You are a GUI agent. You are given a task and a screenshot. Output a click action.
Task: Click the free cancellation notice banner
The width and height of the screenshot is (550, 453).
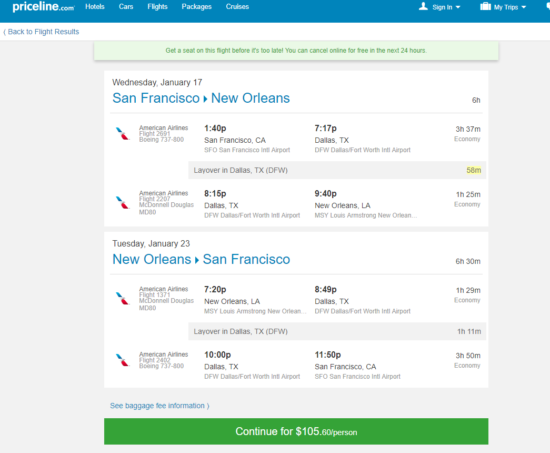[296, 51]
